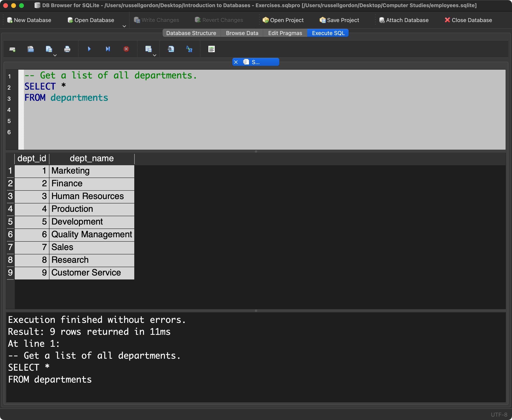
Task: Open the Edit Pragmas tab
Action: tap(285, 33)
